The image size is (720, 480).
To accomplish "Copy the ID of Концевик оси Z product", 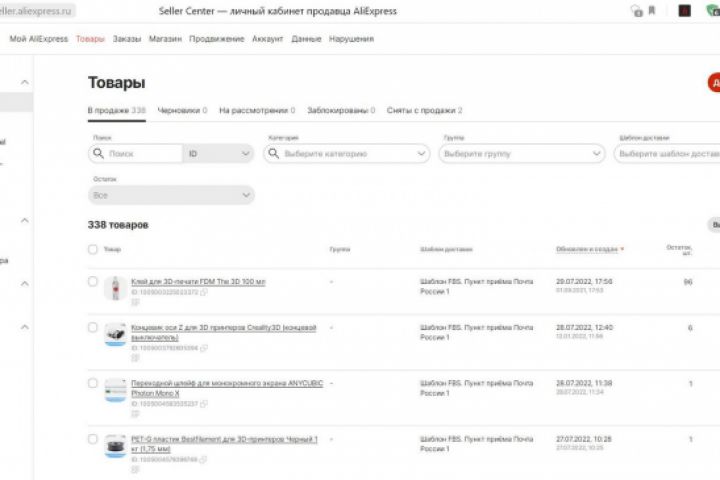I will point(204,348).
